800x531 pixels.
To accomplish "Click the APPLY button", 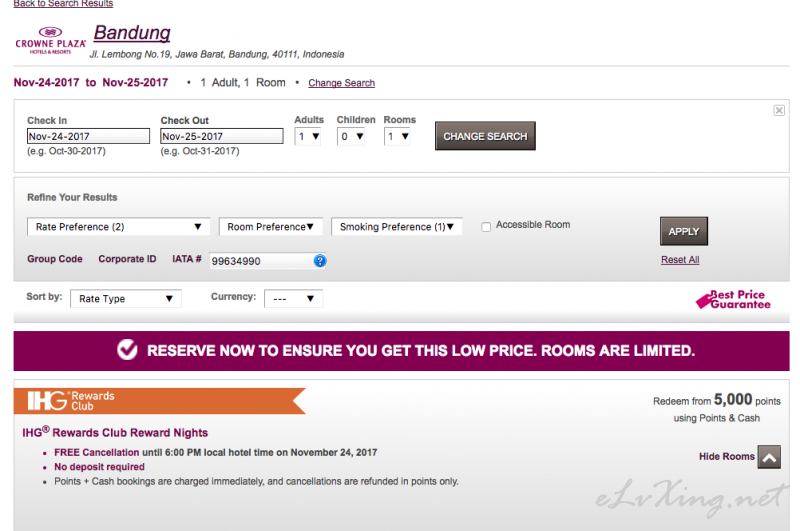I will 684,231.
